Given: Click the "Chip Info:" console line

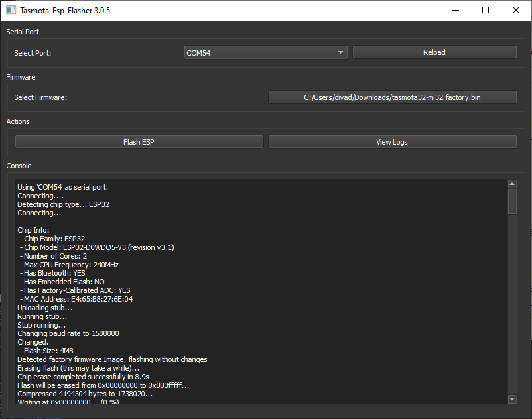Looking at the screenshot, I should pos(33,230).
